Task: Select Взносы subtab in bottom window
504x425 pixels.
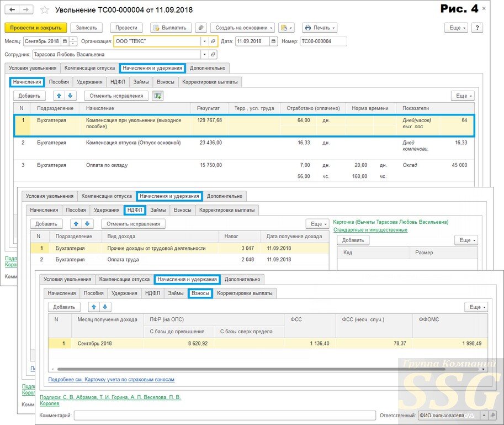Action: pyautogui.click(x=200, y=293)
